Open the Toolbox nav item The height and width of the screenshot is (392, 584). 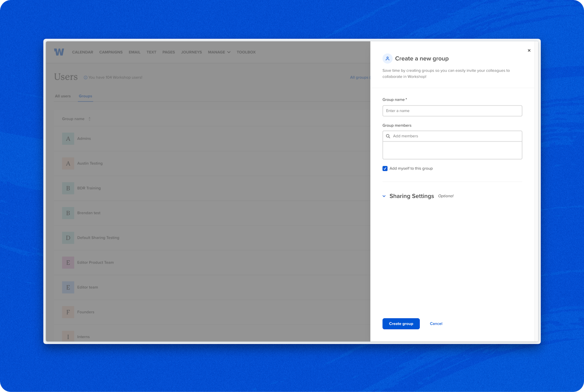pos(246,52)
